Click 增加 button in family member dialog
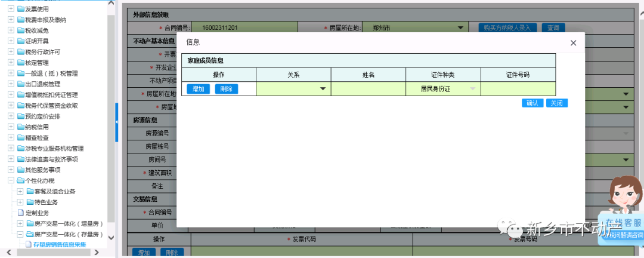This screenshot has width=644, height=258. (x=198, y=89)
